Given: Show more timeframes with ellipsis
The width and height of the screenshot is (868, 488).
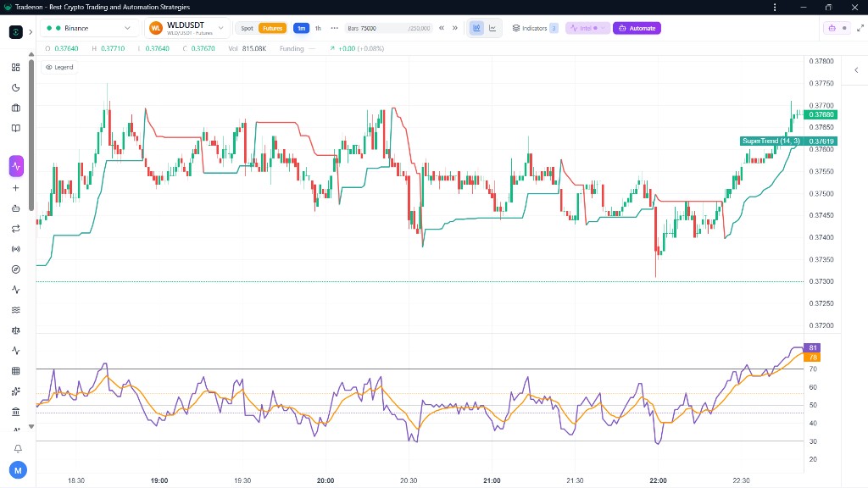Looking at the screenshot, I should [x=334, y=28].
